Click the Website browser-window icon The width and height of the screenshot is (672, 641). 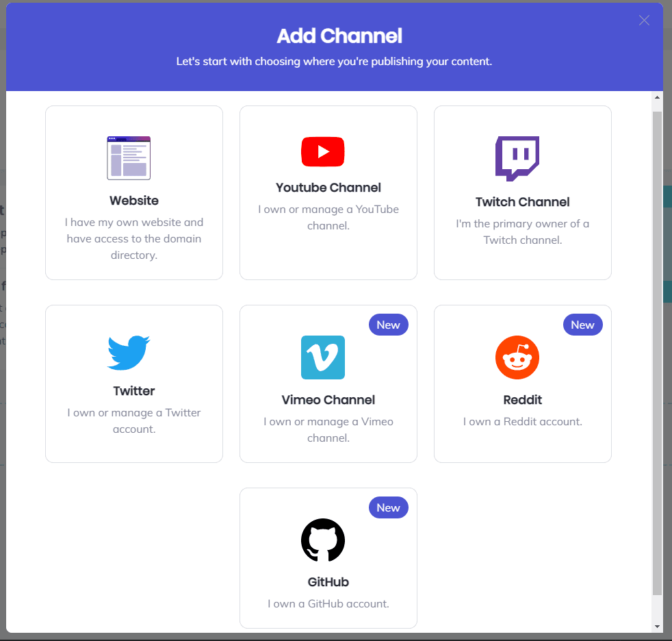[x=129, y=158]
